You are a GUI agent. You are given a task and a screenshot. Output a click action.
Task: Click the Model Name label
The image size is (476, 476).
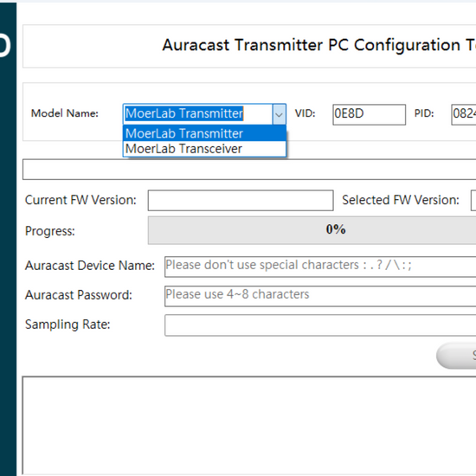[65, 113]
